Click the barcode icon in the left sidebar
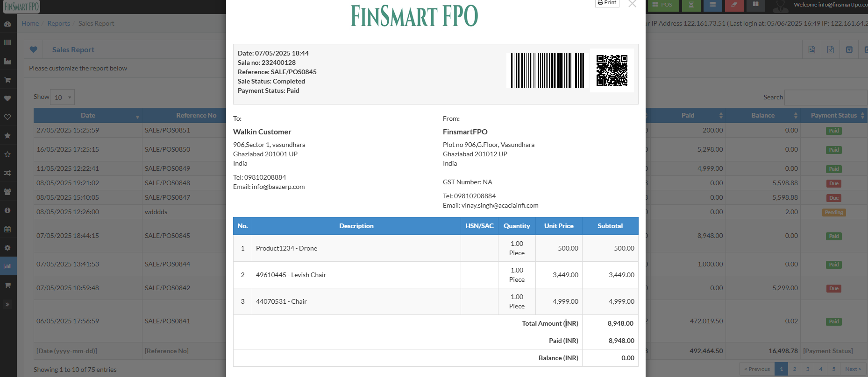Screen dimensions: 868x377 point(7,42)
